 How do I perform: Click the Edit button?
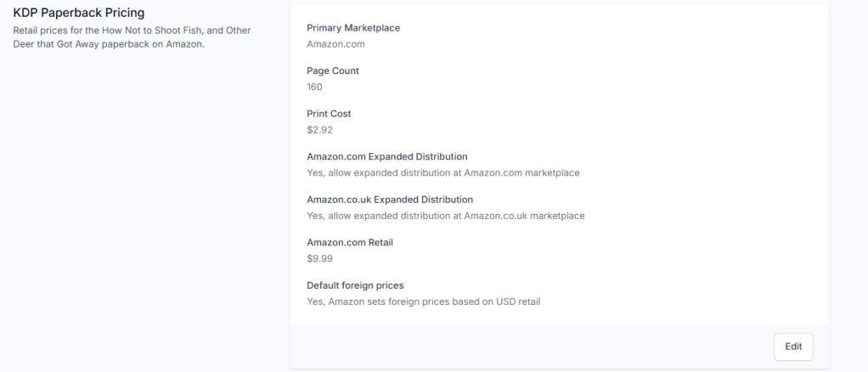(x=793, y=347)
